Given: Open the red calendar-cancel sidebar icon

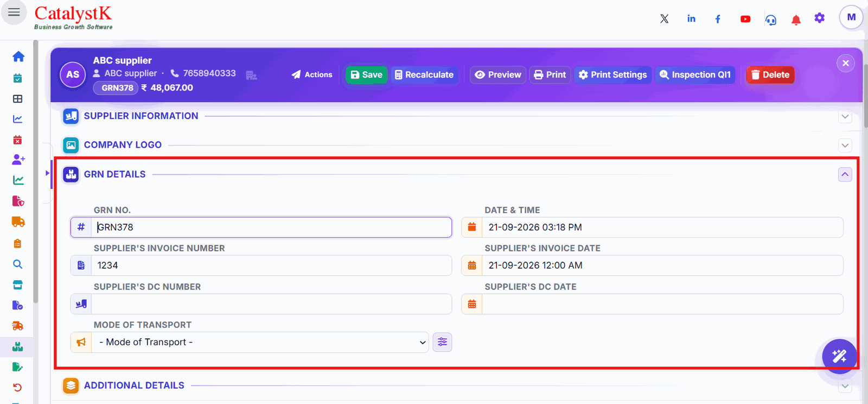Looking at the screenshot, I should coord(17,140).
